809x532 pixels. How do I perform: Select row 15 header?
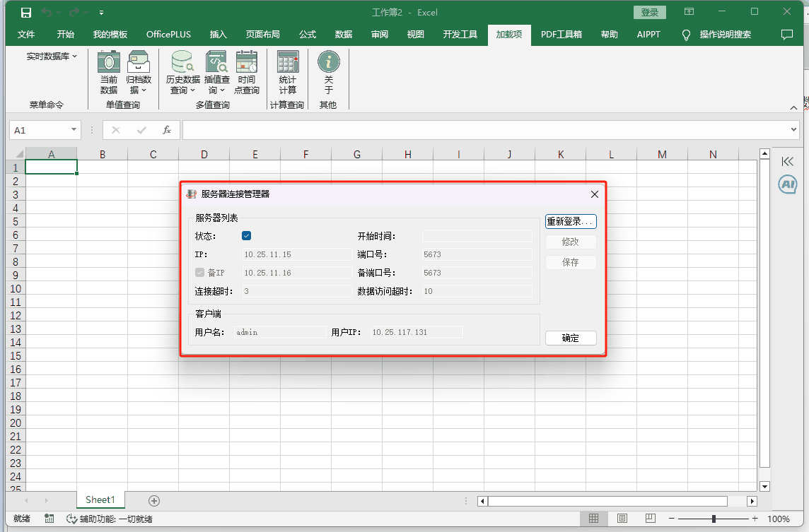coord(16,355)
